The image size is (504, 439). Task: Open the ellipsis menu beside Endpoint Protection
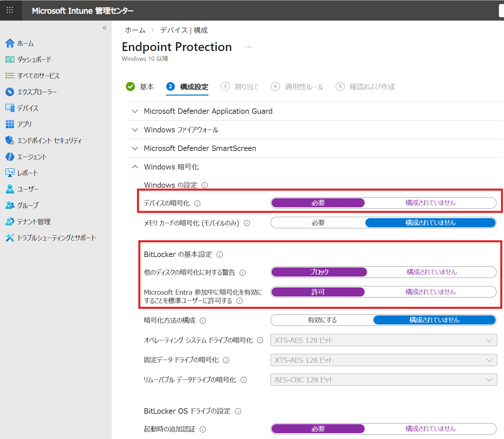tap(248, 47)
